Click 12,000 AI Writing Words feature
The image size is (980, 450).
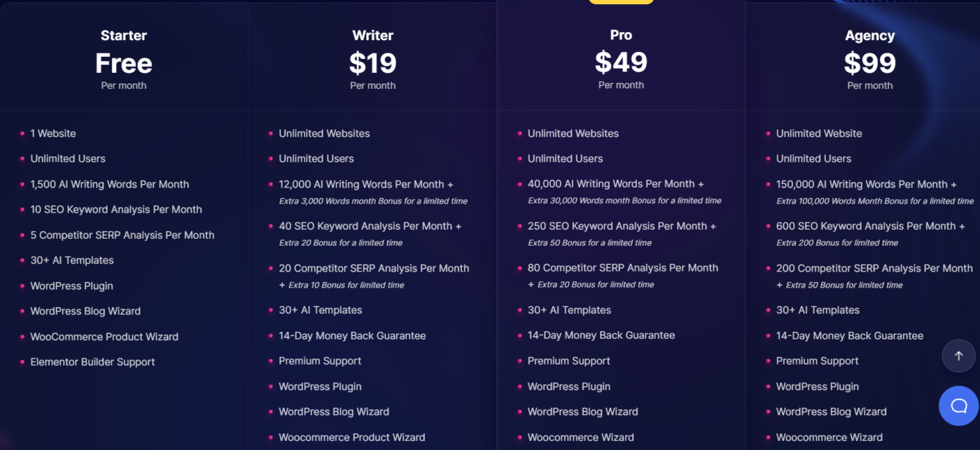(366, 184)
